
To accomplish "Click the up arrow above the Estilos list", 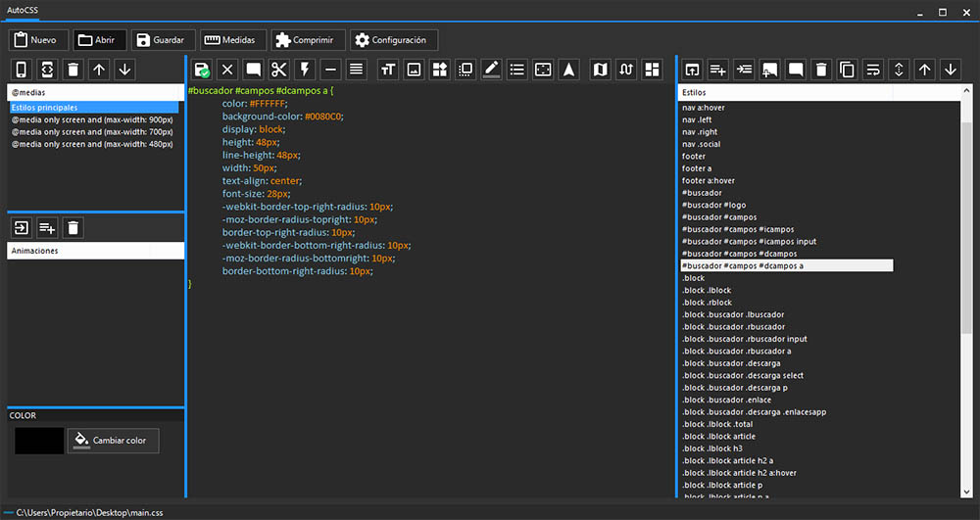I will point(925,70).
